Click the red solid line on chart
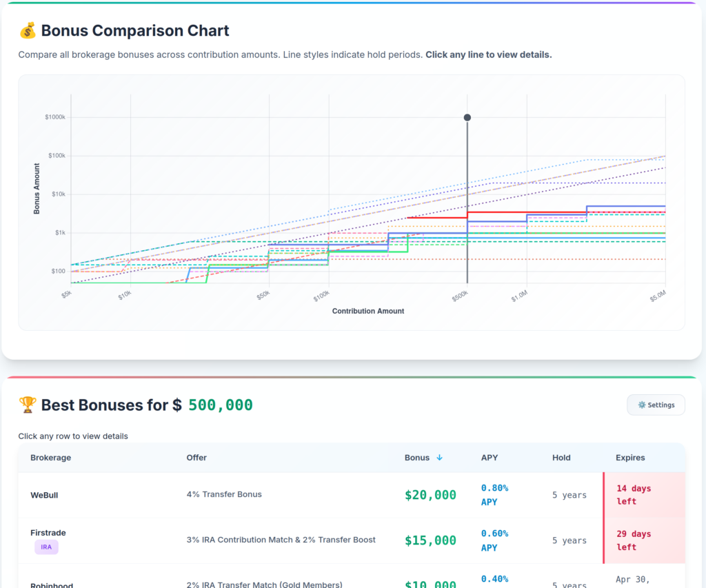706x588 pixels. (x=434, y=218)
